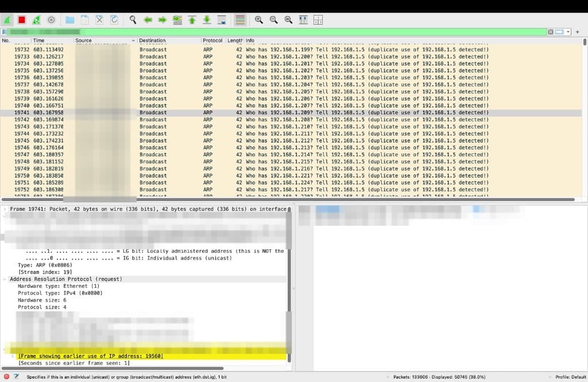Sort by the No. column header
Screen dimensions: 588x382
[x=16, y=41]
